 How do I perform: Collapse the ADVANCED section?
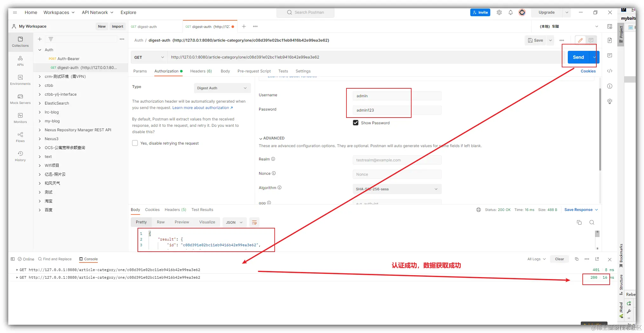(272, 138)
